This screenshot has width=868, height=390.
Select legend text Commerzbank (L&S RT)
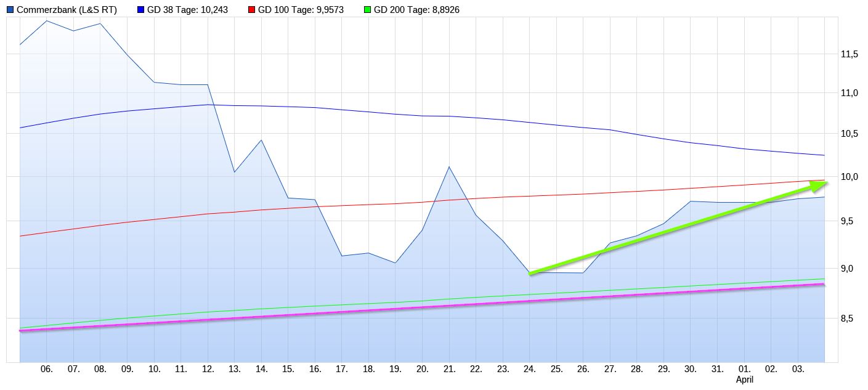click(x=67, y=10)
